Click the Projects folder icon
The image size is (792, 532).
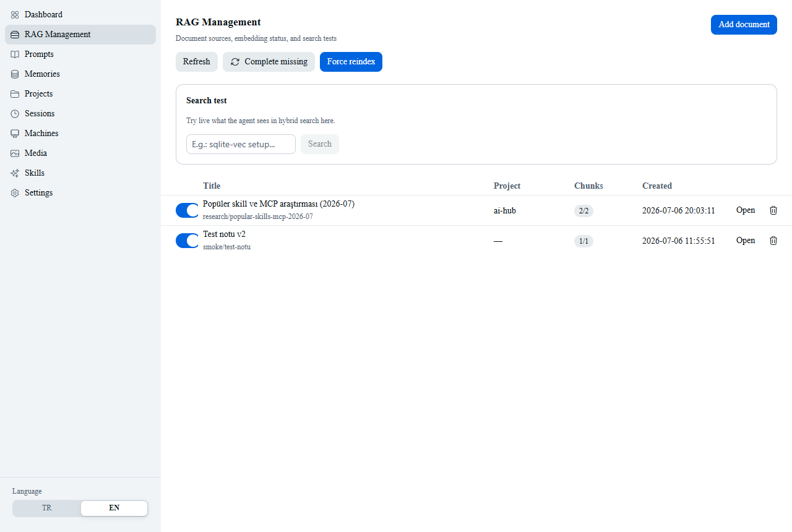pyautogui.click(x=15, y=94)
